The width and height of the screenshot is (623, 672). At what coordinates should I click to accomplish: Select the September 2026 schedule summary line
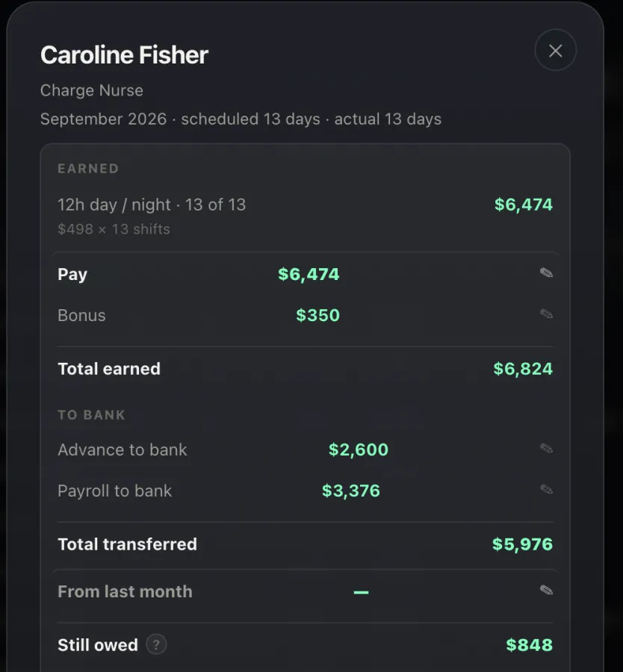tap(241, 119)
